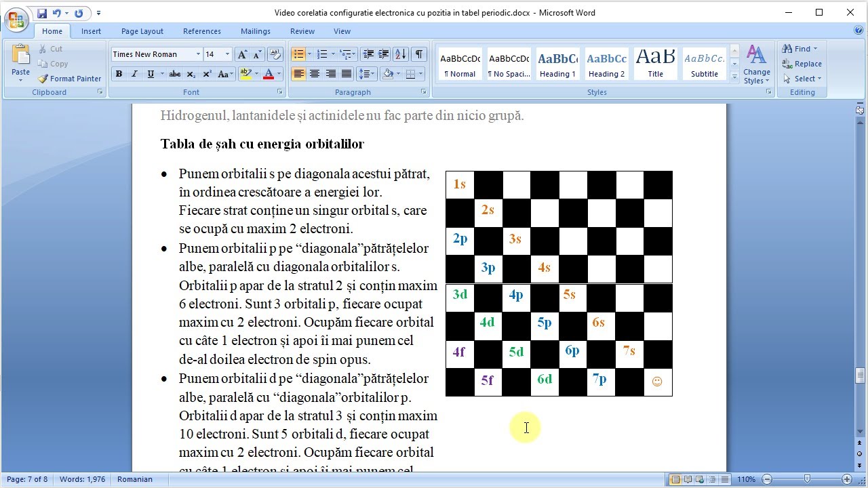868x488 pixels.
Task: Toggle center alignment
Action: (315, 74)
